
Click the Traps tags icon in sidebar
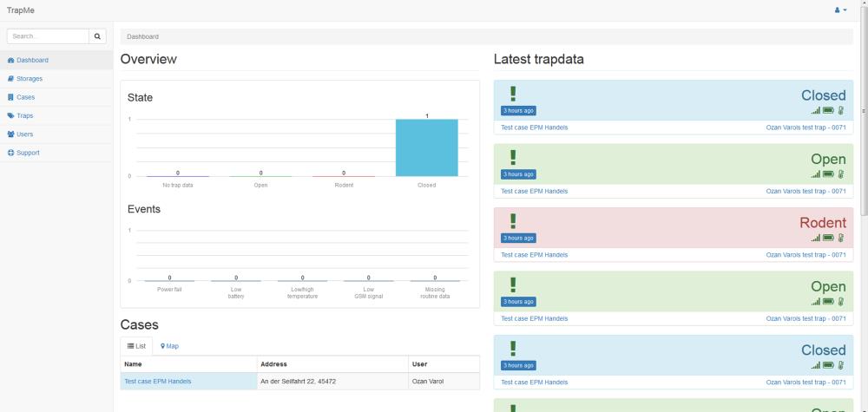(x=10, y=115)
